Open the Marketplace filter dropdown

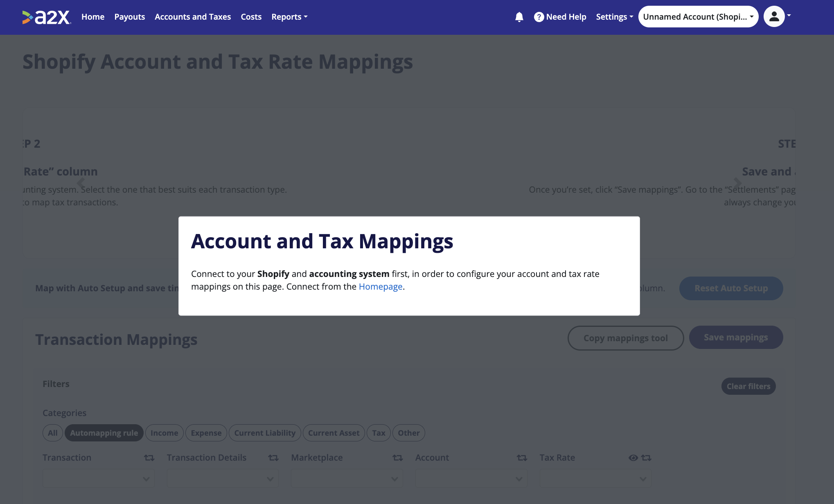(347, 479)
